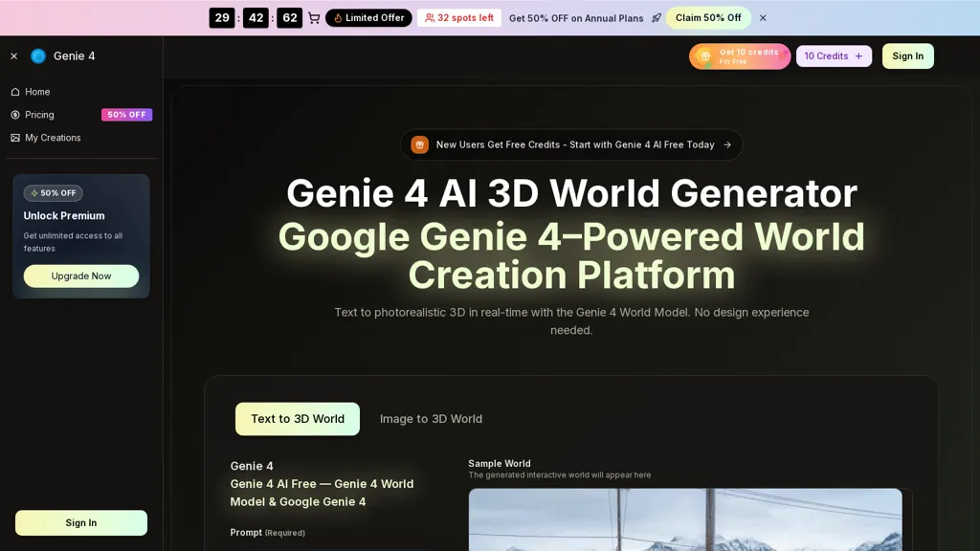Click the countdown minutes box 42
Viewport: 980px width, 551px height.
(256, 18)
